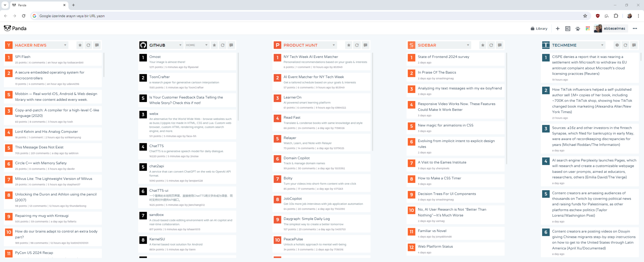The height and width of the screenshot is (262, 644).
Task: Open the three-dots more menu
Action: 635,29
